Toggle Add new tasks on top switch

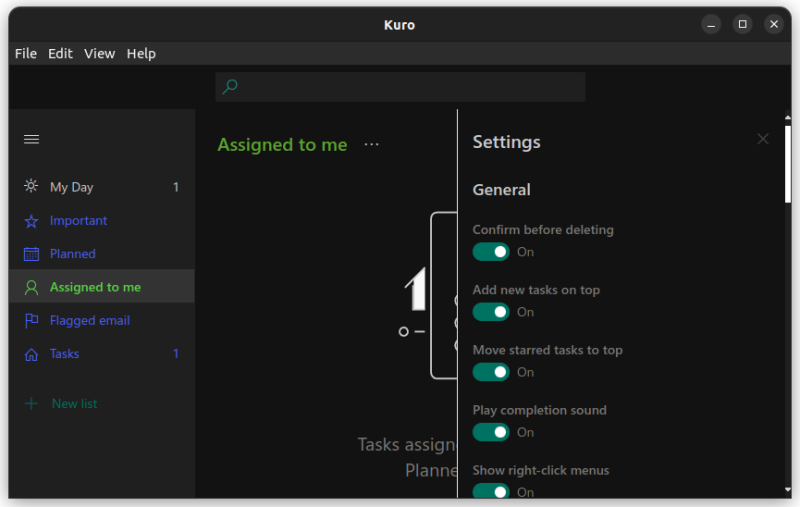click(x=491, y=312)
